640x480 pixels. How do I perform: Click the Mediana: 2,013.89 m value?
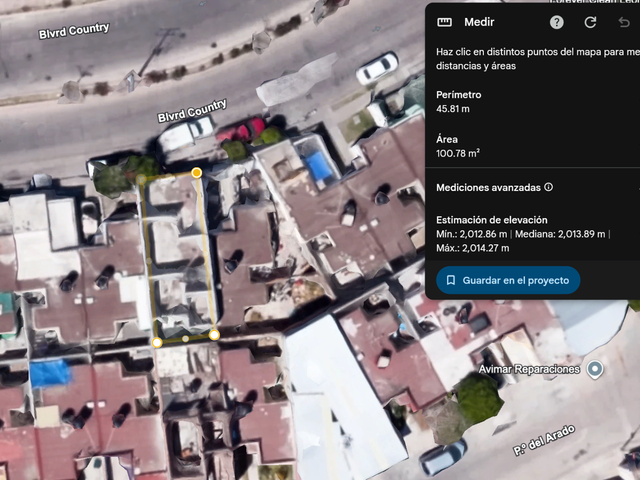tap(560, 234)
